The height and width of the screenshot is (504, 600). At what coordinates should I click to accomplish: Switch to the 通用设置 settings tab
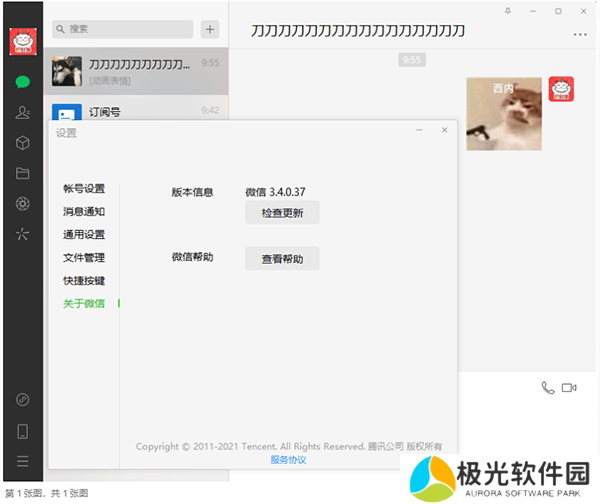[84, 235]
